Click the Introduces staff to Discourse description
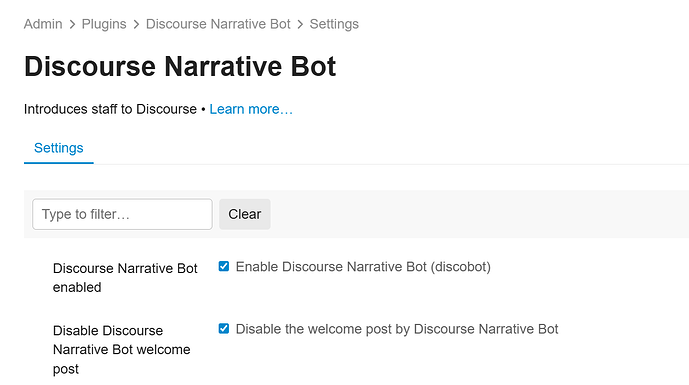 110,109
